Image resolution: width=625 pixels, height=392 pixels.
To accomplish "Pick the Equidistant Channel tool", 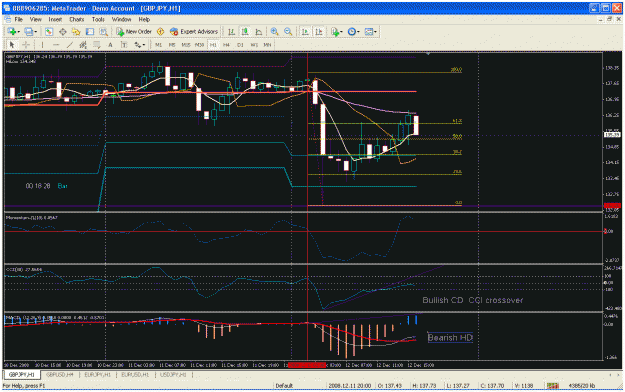I will click(83, 45).
